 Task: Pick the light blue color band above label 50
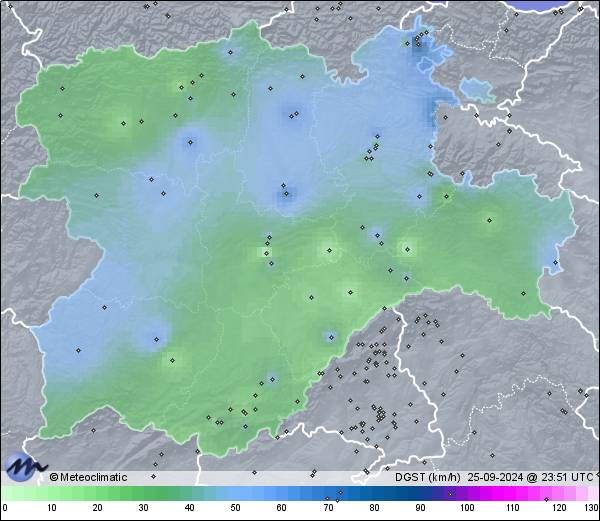click(x=235, y=493)
